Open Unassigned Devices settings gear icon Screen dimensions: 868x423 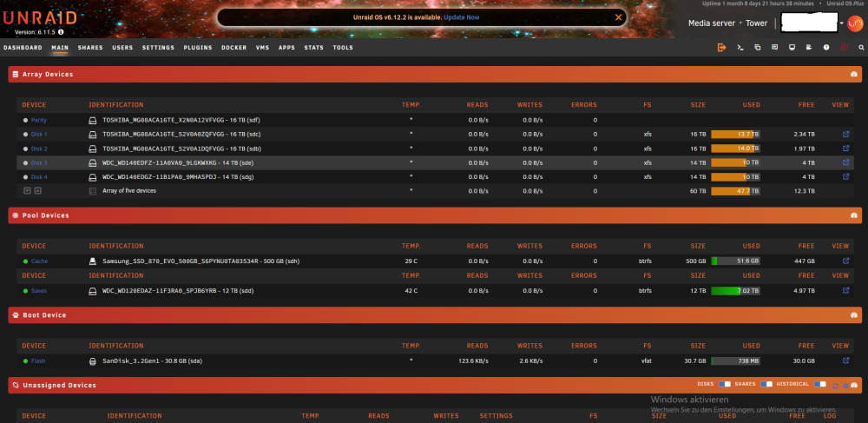(845, 386)
